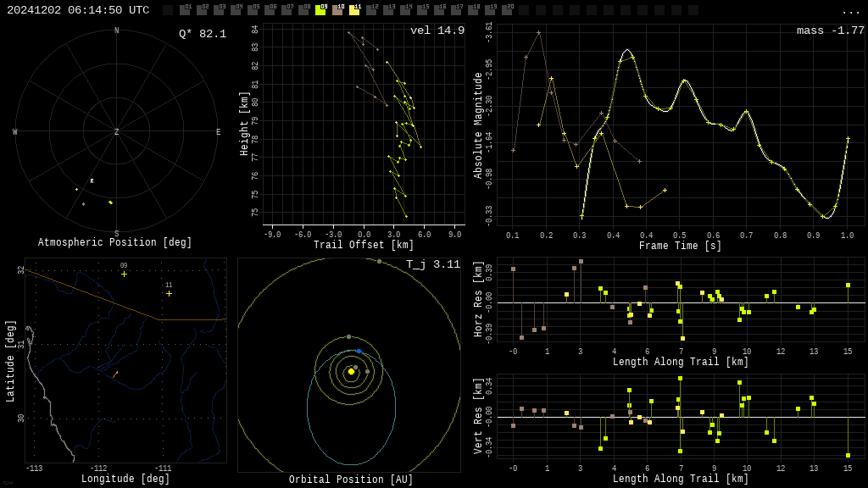Click the mass -1.77 readout

(x=831, y=30)
